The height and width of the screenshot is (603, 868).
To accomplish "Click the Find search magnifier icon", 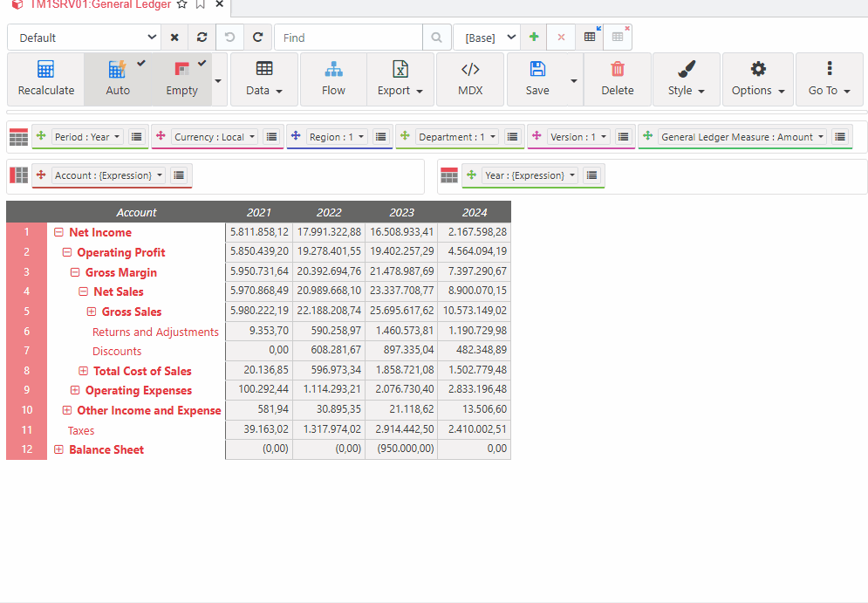I will [436, 38].
